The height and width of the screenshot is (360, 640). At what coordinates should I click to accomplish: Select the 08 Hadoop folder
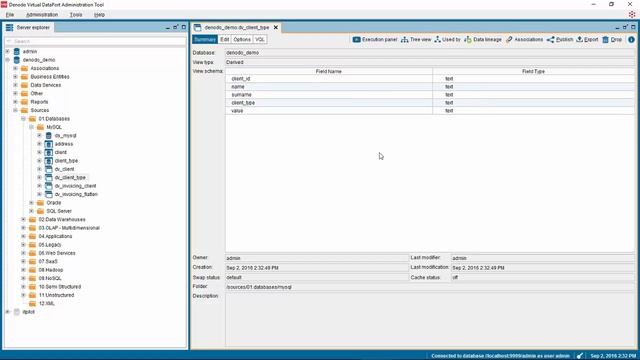51,270
